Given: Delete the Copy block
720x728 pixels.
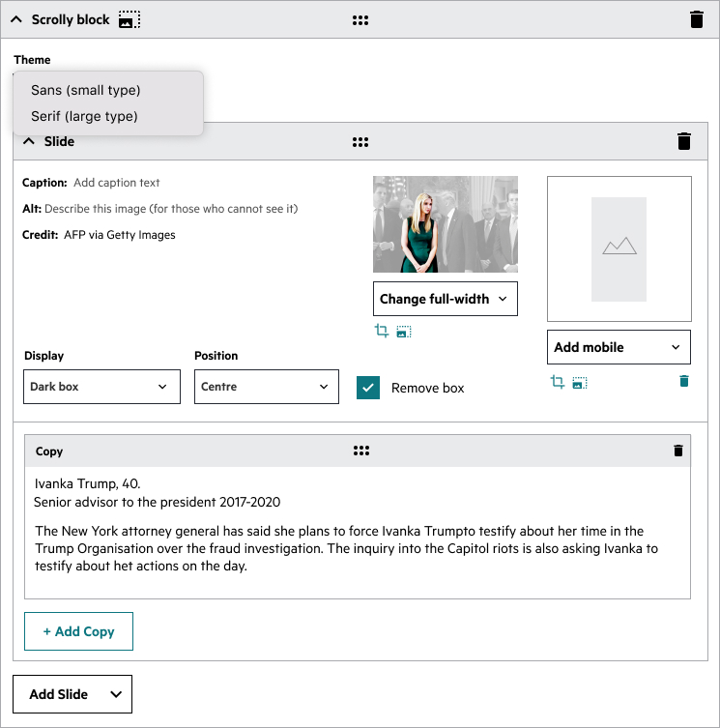Looking at the screenshot, I should coord(678,451).
